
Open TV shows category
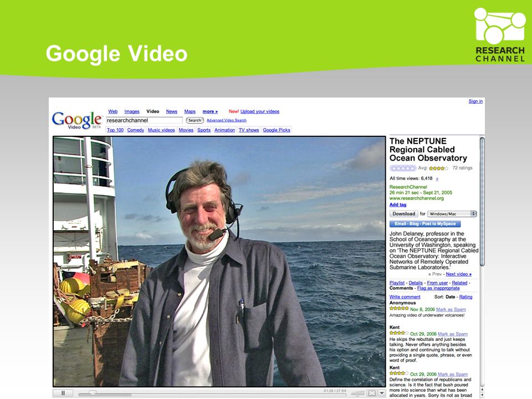pos(249,130)
